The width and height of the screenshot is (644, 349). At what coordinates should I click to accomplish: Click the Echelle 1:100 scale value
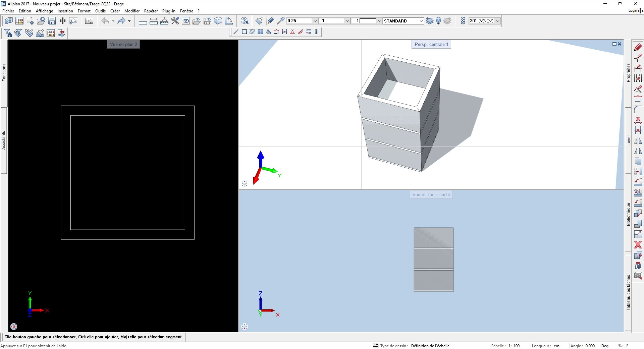point(514,346)
